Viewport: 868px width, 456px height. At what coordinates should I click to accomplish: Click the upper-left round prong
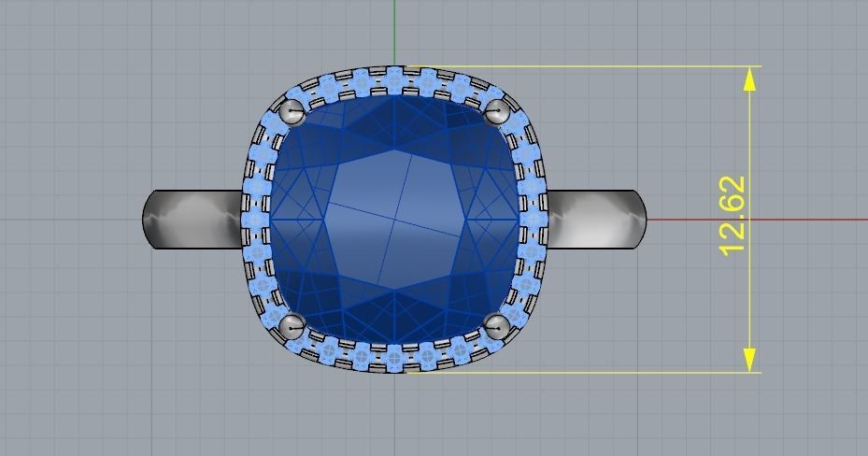[x=292, y=113]
